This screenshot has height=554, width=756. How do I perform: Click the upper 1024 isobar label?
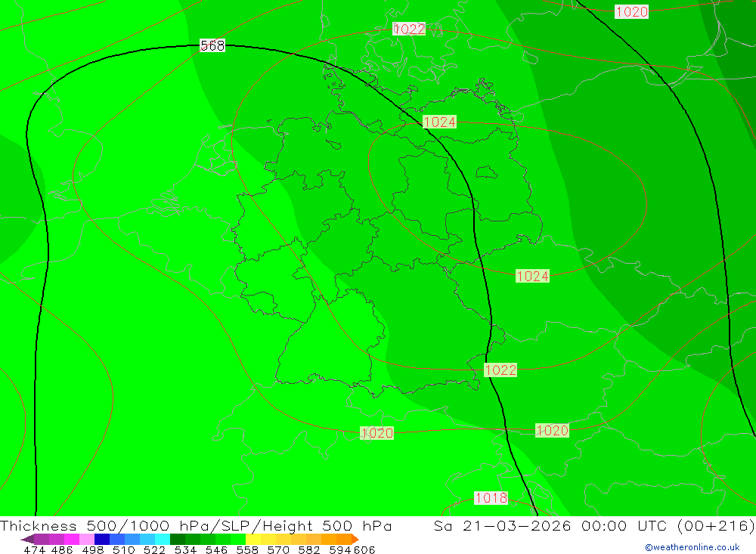[x=439, y=122]
